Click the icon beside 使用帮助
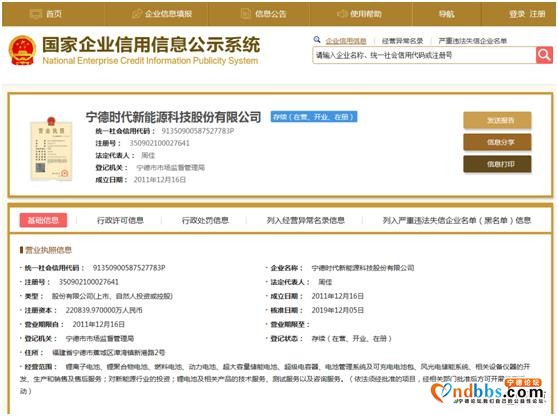558x416 pixels. [342, 14]
